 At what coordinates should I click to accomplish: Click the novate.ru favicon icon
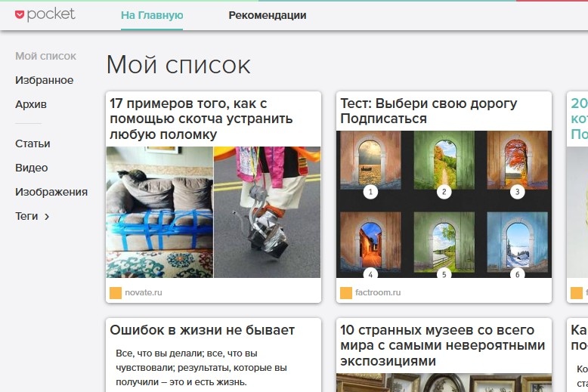pyautogui.click(x=116, y=293)
